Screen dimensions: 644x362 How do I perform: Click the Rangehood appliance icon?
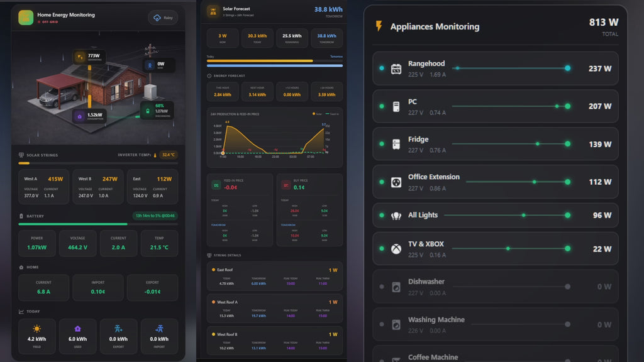[x=396, y=69]
